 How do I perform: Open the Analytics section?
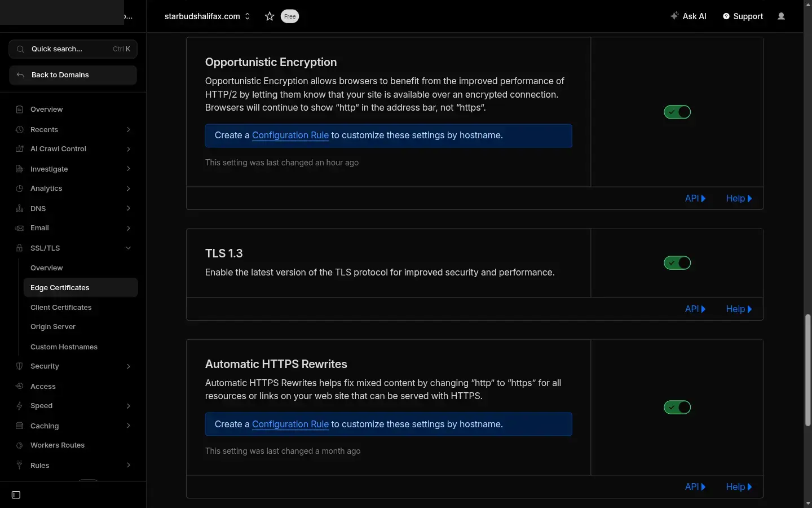pyautogui.click(x=46, y=189)
